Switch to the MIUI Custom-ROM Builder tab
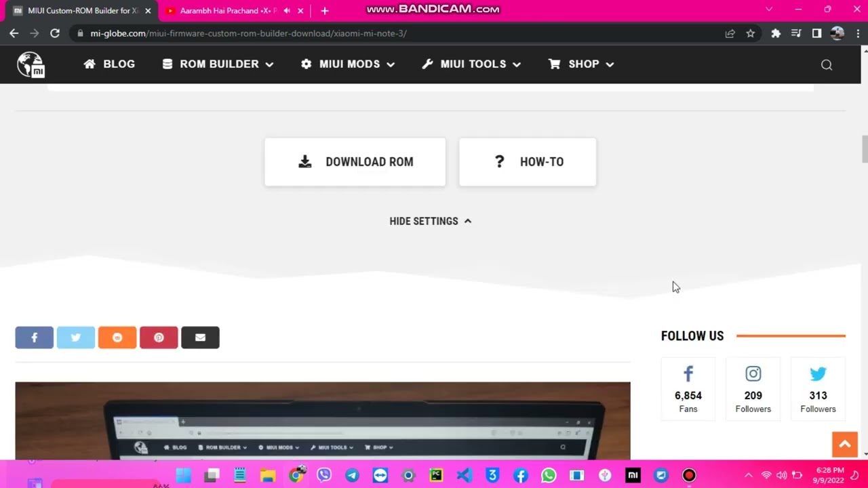The image size is (868, 488). (81, 11)
